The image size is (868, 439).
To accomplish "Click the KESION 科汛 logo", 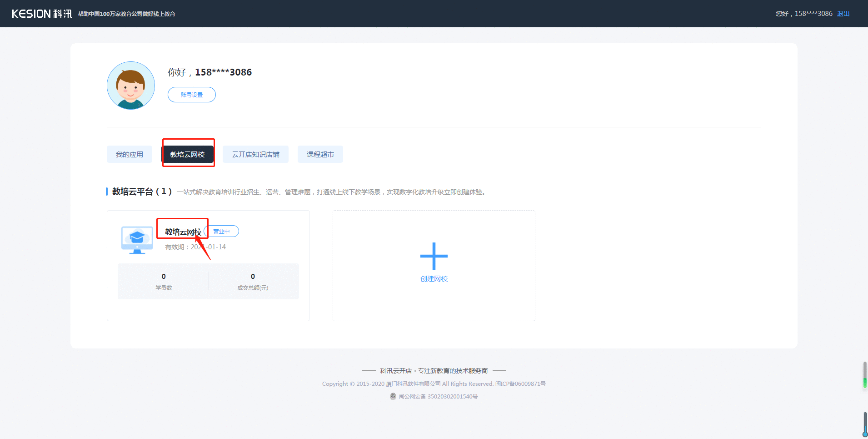I will [42, 14].
